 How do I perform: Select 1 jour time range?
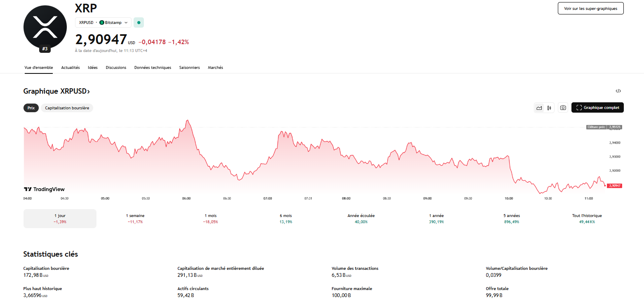(x=60, y=219)
